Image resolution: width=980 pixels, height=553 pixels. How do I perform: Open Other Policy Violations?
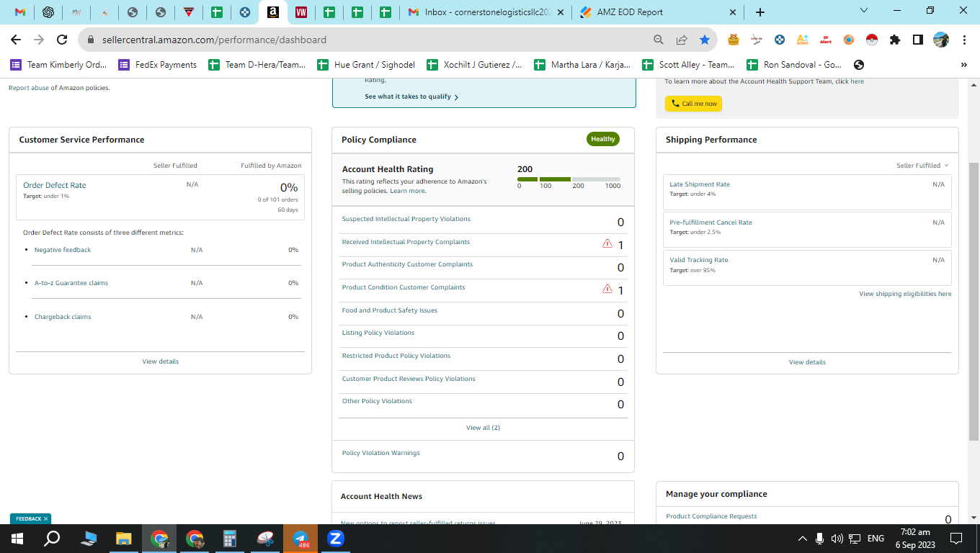coord(377,401)
